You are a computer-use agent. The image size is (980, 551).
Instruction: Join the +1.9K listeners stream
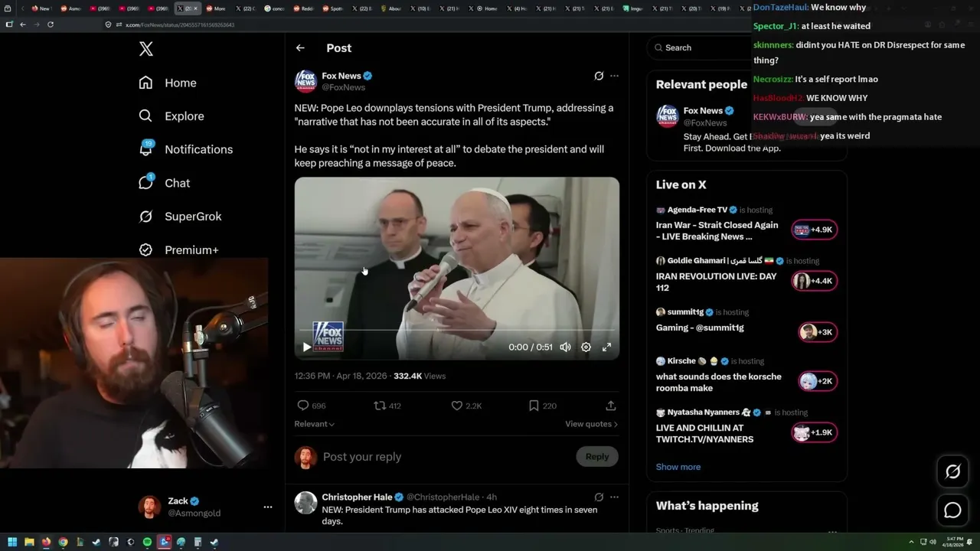[x=815, y=432]
